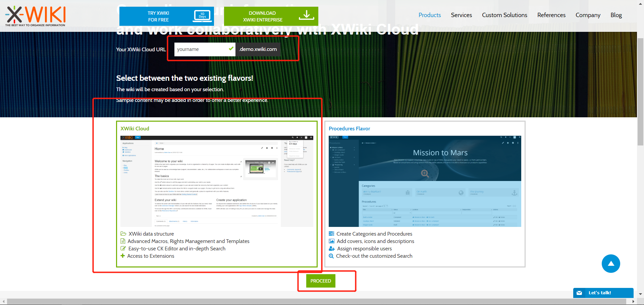The width and height of the screenshot is (644, 305).
Task: Click the zoom magnifier on Mars preview
Action: click(x=425, y=173)
